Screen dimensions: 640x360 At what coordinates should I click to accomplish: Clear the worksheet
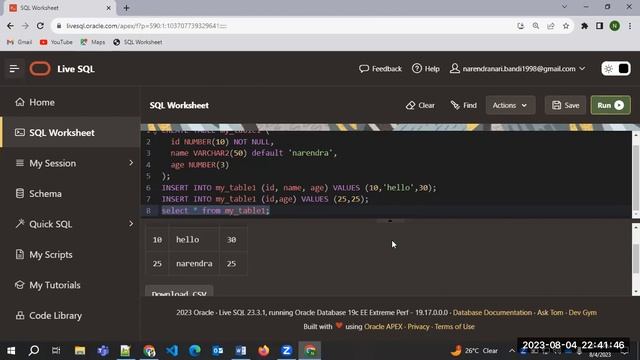coord(420,105)
